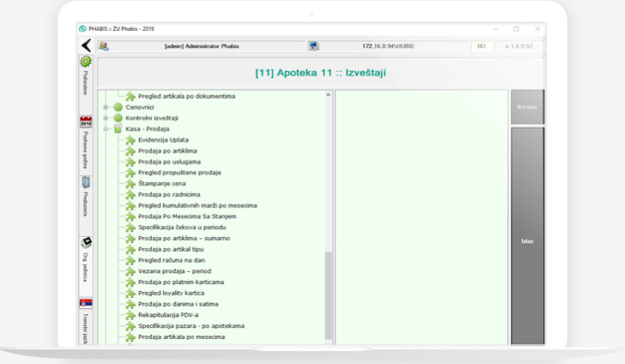Click the Poslovna godina vertical label

(85, 150)
